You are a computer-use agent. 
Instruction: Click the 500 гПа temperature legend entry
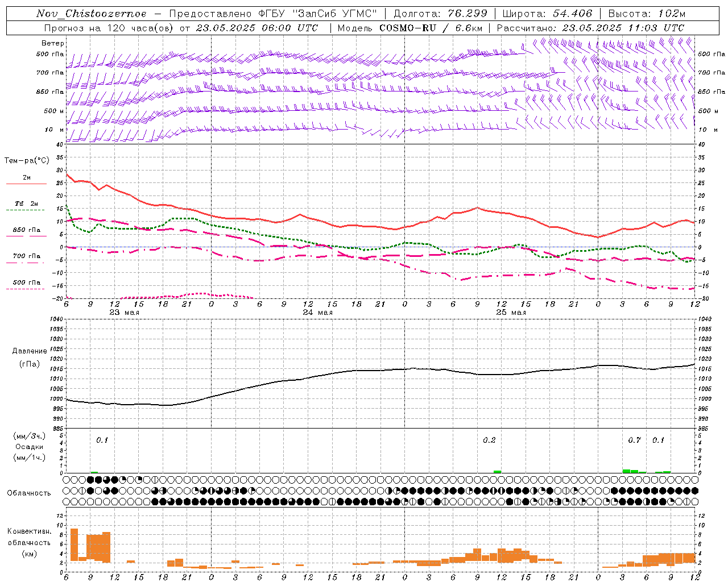coord(27,282)
